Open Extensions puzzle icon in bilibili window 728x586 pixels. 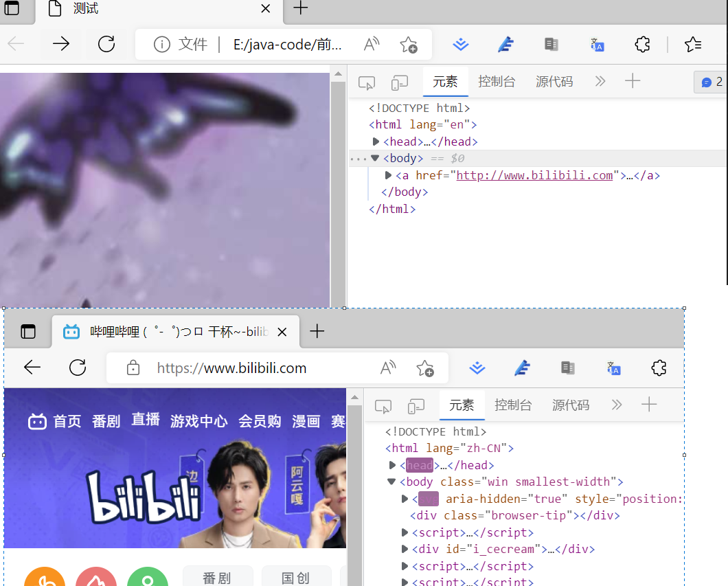[x=659, y=368]
